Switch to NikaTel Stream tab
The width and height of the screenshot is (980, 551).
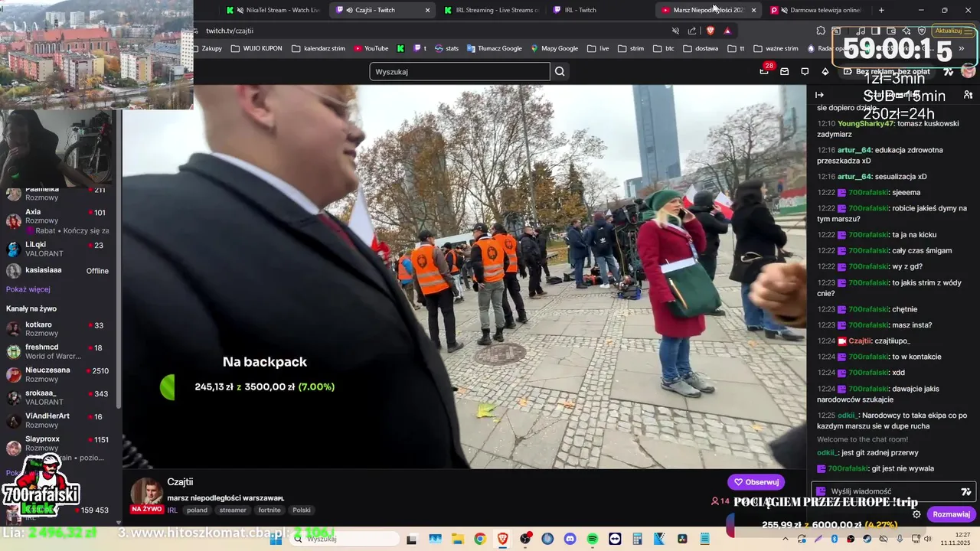(x=273, y=10)
